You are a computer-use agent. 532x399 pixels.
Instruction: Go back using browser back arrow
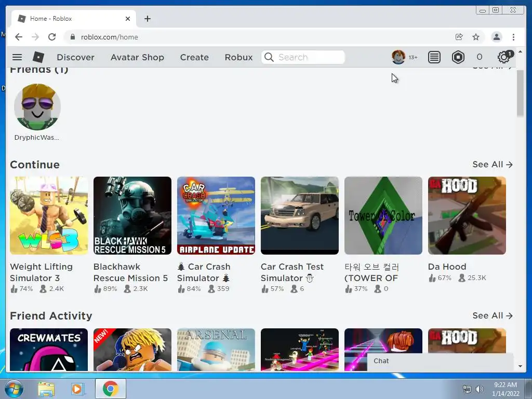[x=19, y=37]
